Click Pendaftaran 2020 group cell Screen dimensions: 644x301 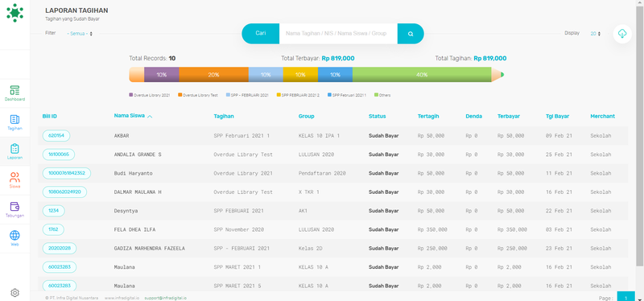(322, 173)
